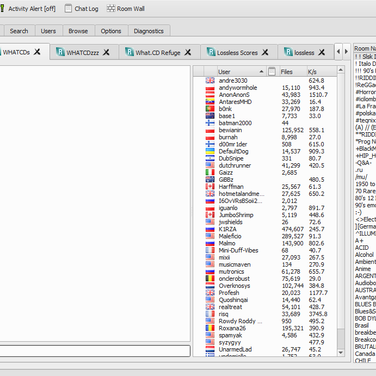Switch to the Diagnostics tab
The image size is (376, 376).
tap(149, 31)
